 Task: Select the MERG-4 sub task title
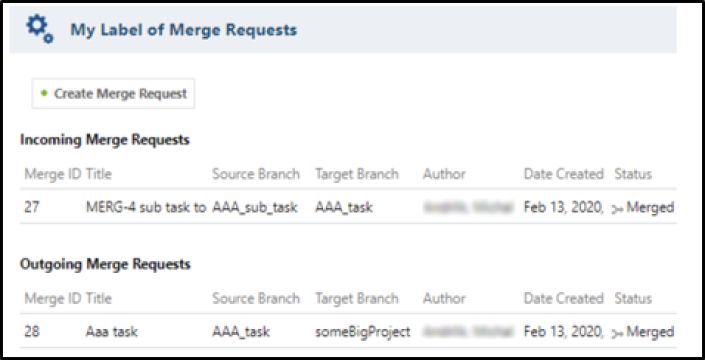tap(146, 208)
